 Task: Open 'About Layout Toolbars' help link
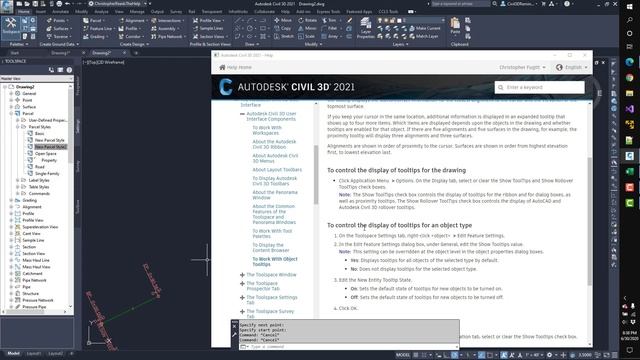(x=277, y=170)
